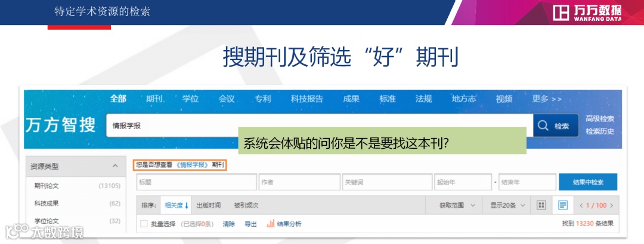Click 导出 to export results
This screenshot has width=644, height=244.
pos(250,224)
